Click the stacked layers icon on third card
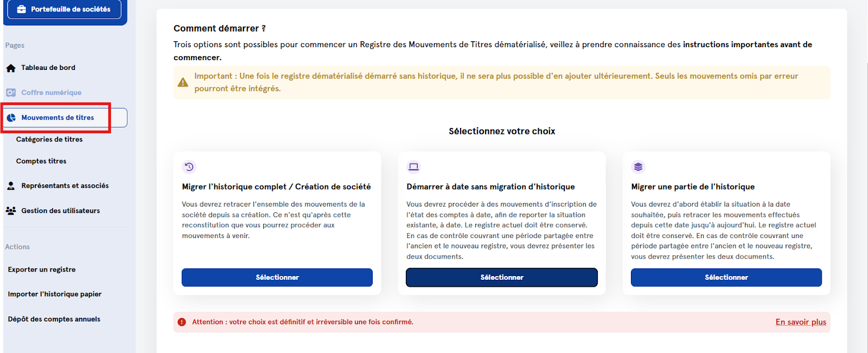 tap(639, 167)
